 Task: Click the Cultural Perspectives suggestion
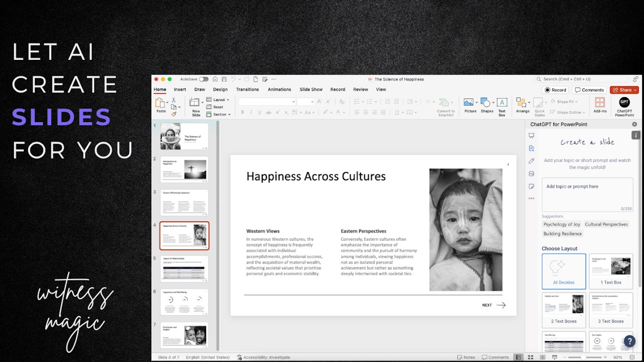click(606, 224)
